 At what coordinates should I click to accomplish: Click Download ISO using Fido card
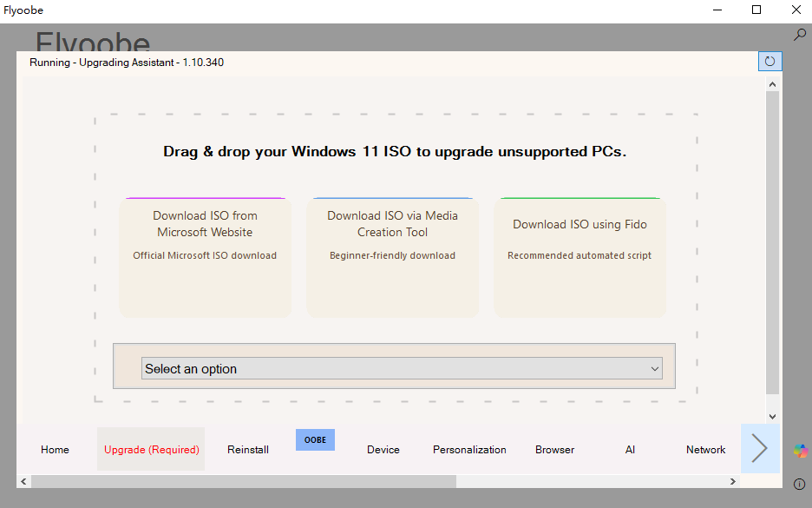coord(580,257)
